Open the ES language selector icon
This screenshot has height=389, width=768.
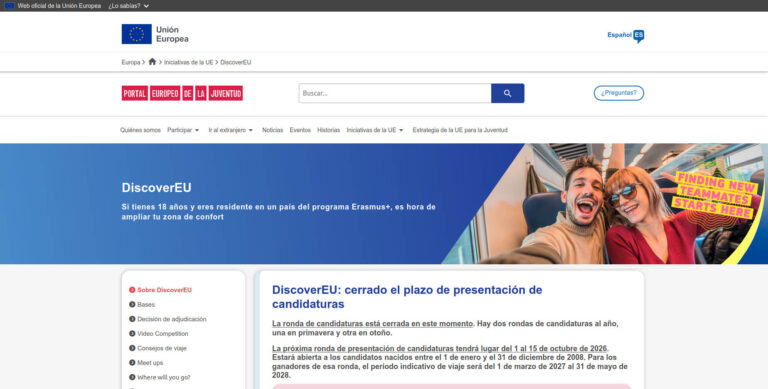tap(639, 36)
